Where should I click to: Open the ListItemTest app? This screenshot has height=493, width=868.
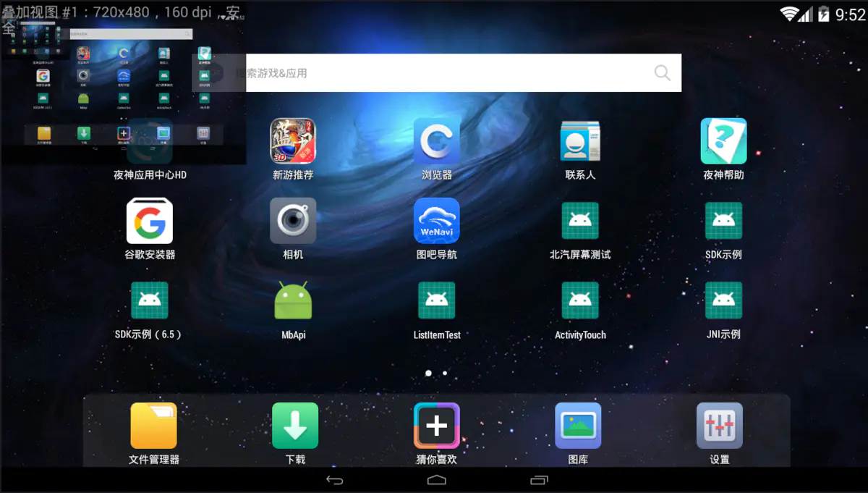pos(436,300)
